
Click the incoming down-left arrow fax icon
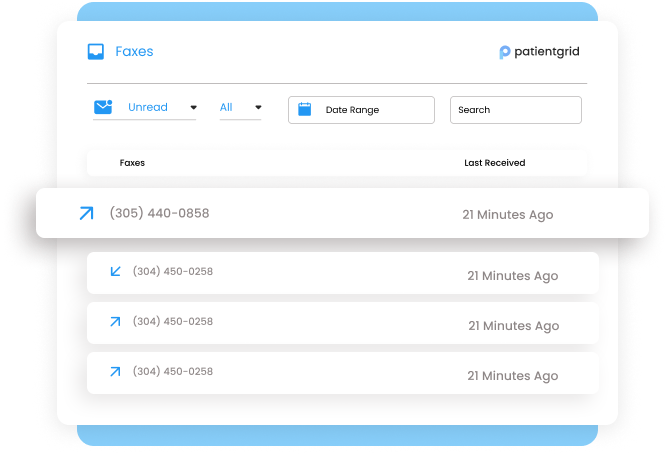pyautogui.click(x=115, y=271)
